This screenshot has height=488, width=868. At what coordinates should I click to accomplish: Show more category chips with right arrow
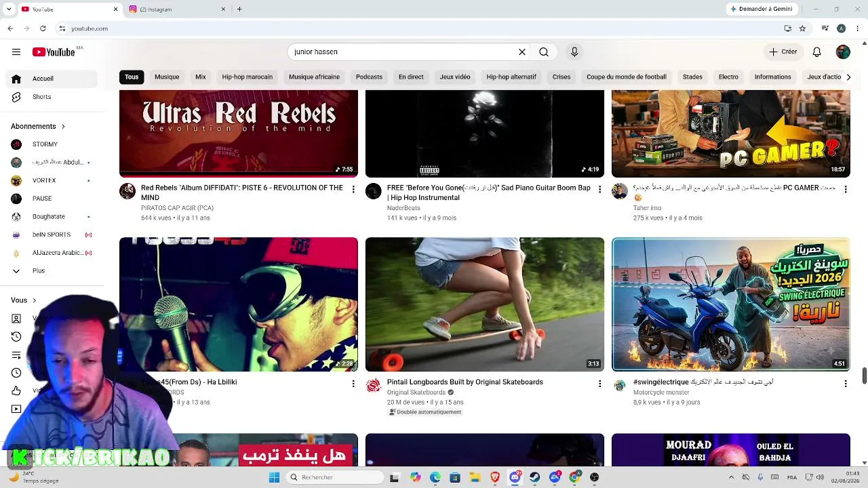click(x=848, y=77)
